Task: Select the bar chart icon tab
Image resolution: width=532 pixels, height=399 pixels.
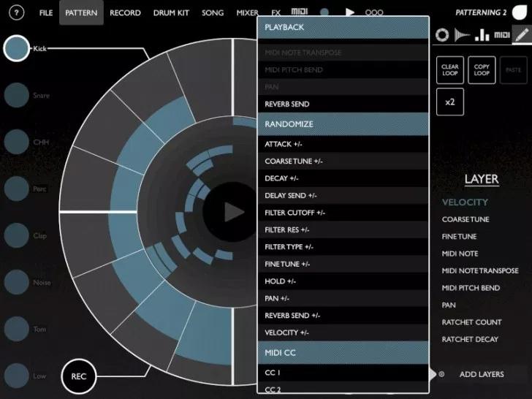Action: [482, 34]
